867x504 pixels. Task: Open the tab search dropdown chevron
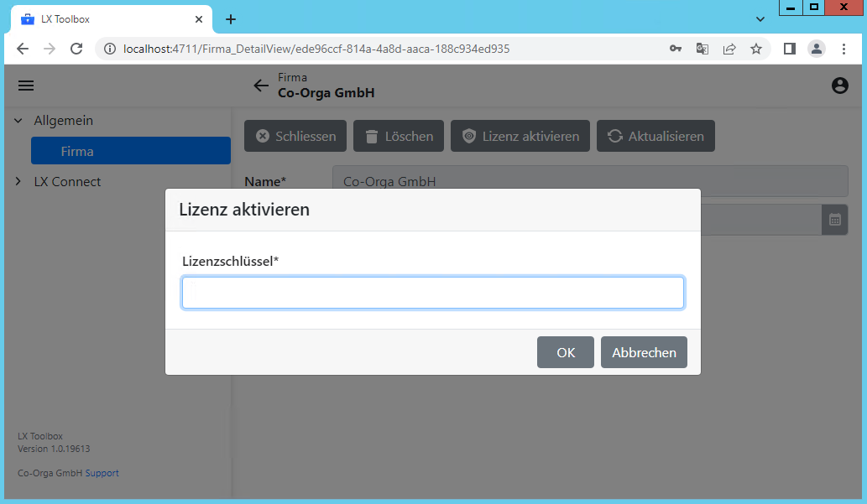760,19
